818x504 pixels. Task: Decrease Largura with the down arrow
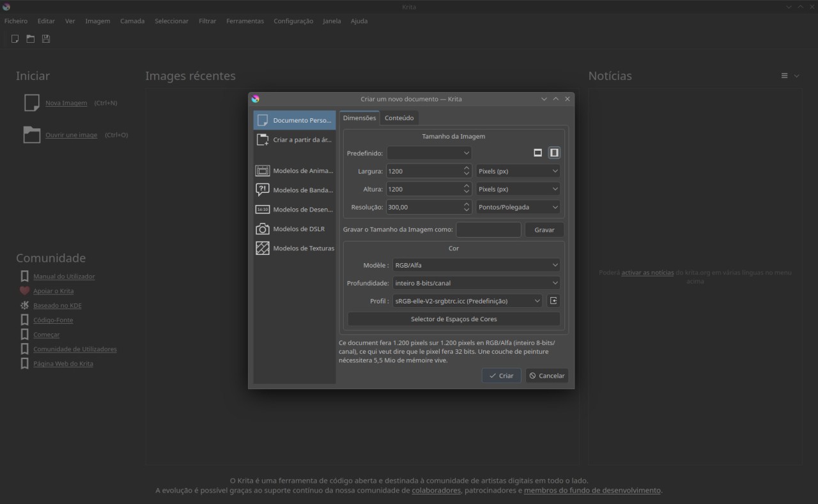467,174
